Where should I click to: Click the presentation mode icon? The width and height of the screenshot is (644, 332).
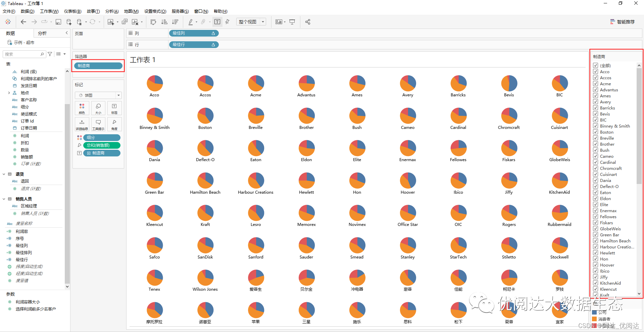(x=292, y=22)
